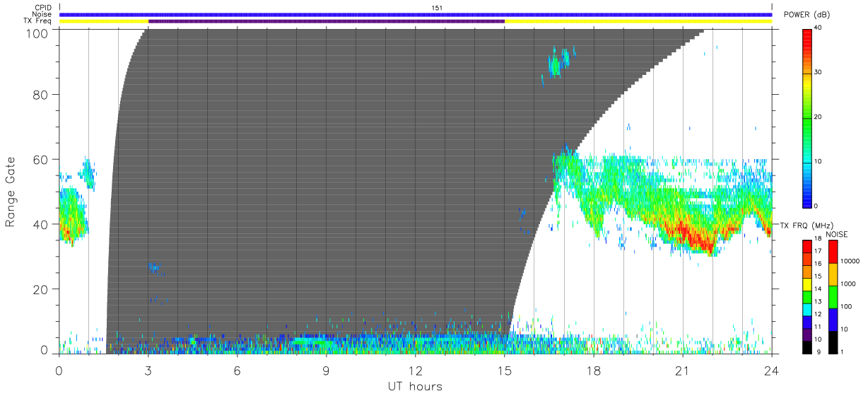Click the Noise label above the plot
Viewport: 868px width, 401px height.
(x=42, y=14)
